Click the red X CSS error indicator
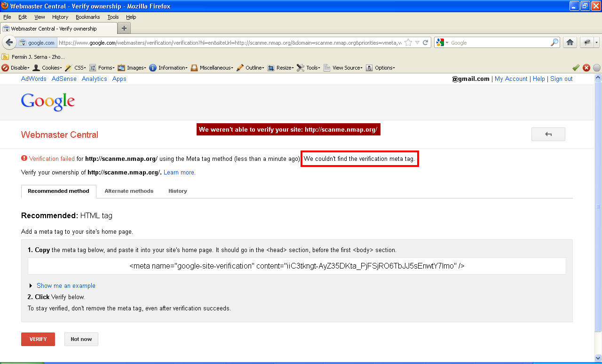This screenshot has width=602, height=364. pyautogui.click(x=586, y=68)
